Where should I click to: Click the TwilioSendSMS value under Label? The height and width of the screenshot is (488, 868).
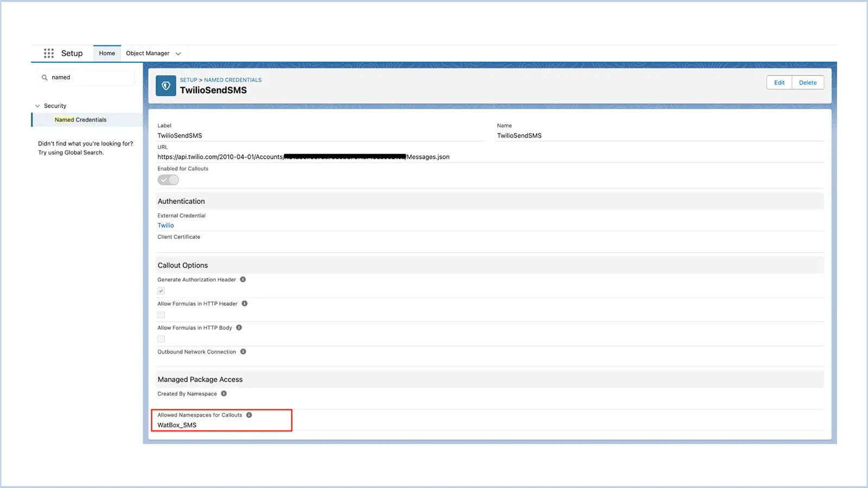click(180, 136)
